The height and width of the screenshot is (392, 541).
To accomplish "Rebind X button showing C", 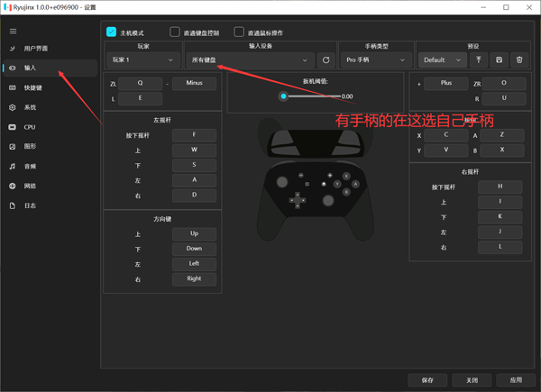I will coord(445,135).
